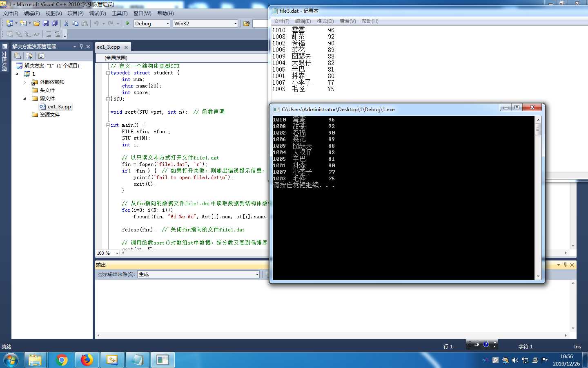The height and width of the screenshot is (368, 588).
Task: Open Chrome from the taskbar
Action: [62, 360]
